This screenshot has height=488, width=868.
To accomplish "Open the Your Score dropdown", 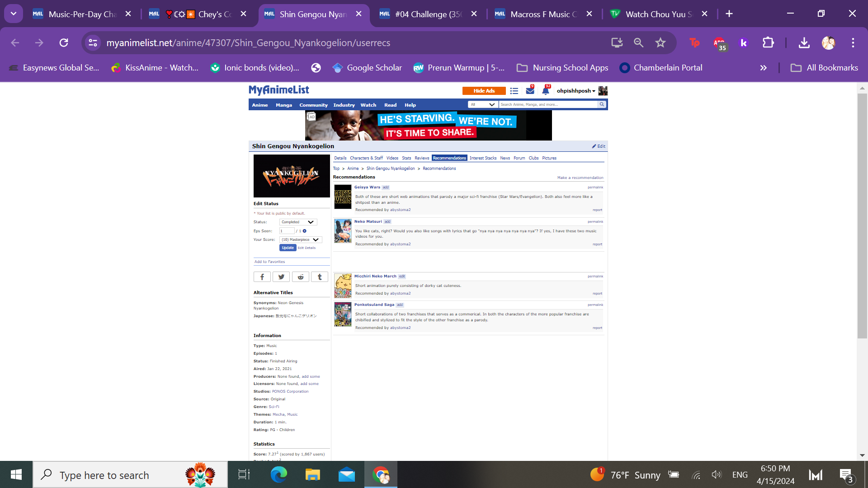I will click(300, 239).
